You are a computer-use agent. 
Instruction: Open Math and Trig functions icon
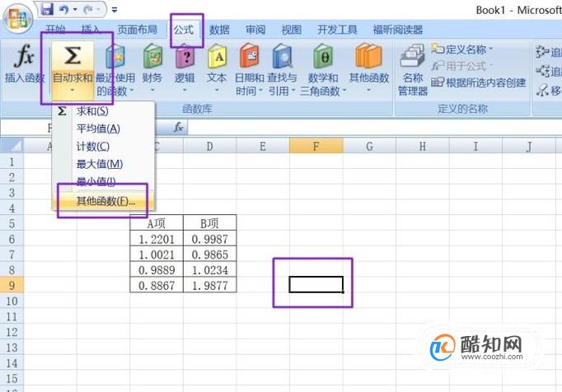click(323, 56)
